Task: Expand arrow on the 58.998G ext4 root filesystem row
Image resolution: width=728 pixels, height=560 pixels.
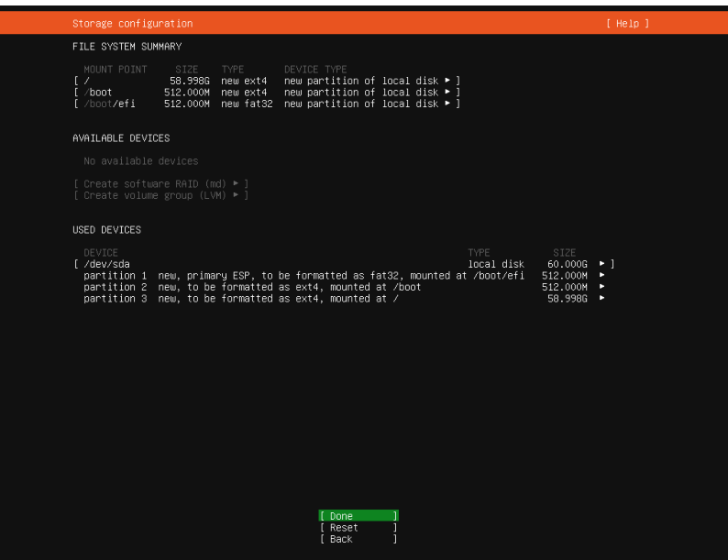Action: pyautogui.click(x=447, y=81)
